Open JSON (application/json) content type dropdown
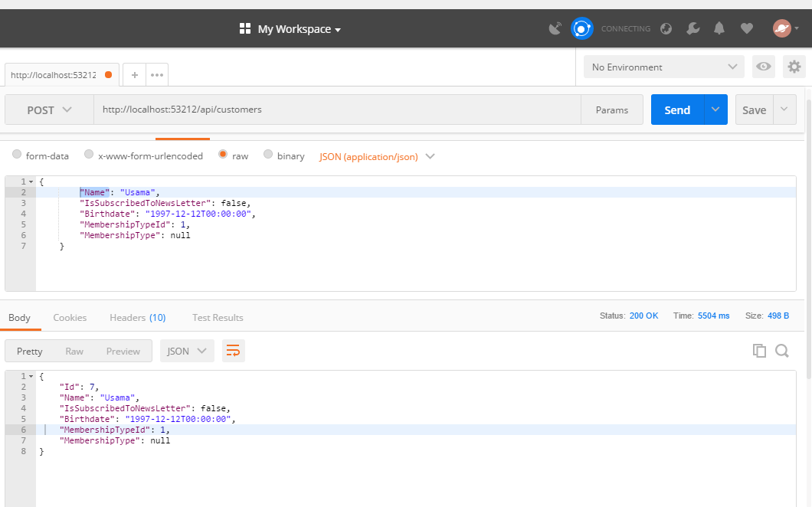Viewport: 812px width, 507px height. [377, 156]
